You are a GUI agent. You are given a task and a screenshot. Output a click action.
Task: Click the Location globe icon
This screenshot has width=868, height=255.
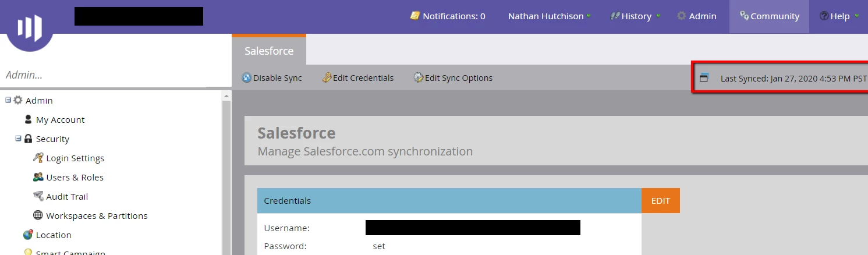(x=28, y=235)
